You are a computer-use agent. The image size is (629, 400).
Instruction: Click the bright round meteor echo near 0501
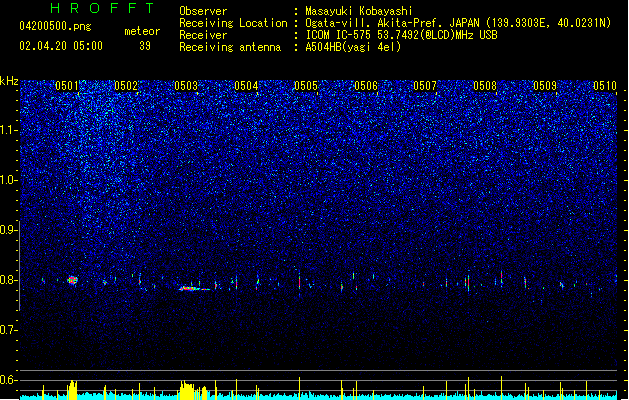pyautogui.click(x=72, y=280)
